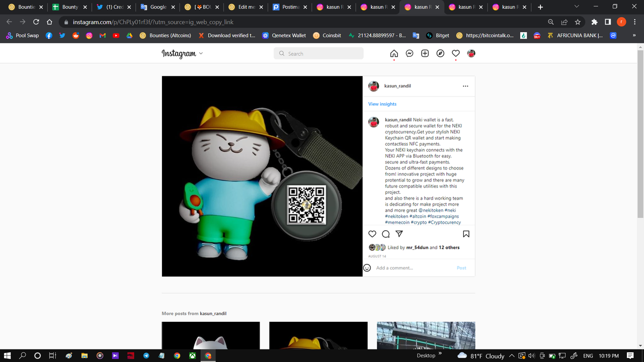Click the View insights link
Screen dimensions: 644x362
point(382,104)
